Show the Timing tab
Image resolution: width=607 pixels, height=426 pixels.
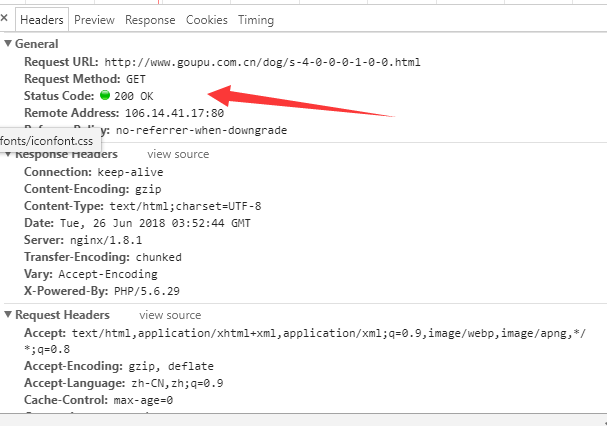[256, 20]
